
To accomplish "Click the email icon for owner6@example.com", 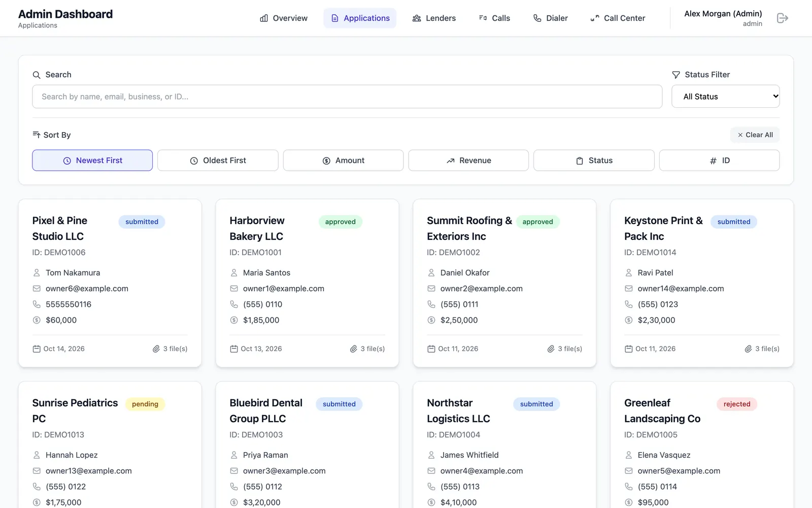I will point(37,289).
